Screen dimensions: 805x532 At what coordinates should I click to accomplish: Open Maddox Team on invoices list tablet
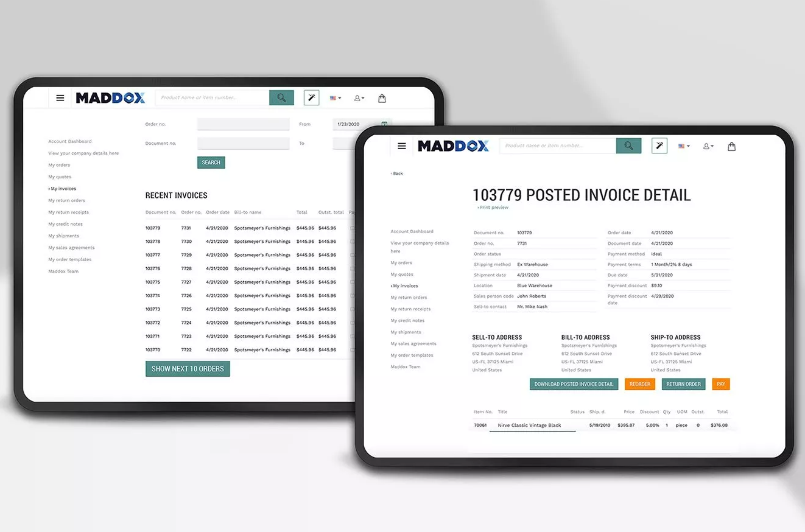pyautogui.click(x=63, y=271)
